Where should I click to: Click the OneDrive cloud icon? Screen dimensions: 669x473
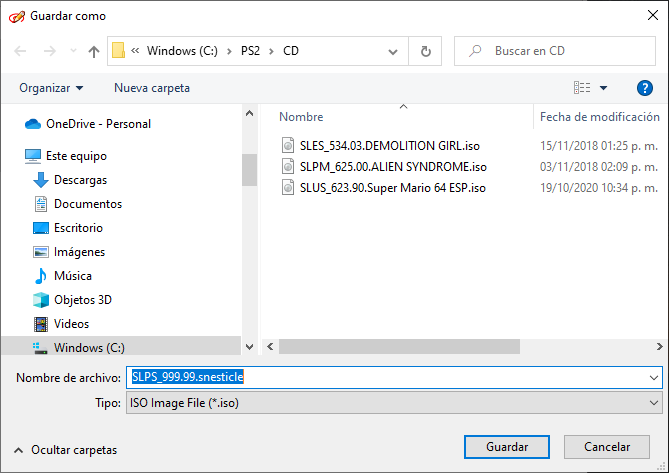point(33,124)
